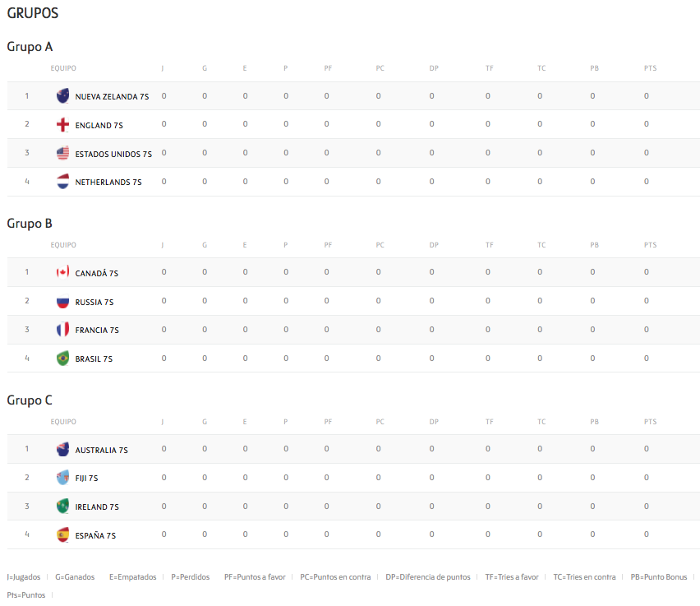Click the Australia 7s flag icon
This screenshot has height=606, width=700.
[62, 450]
